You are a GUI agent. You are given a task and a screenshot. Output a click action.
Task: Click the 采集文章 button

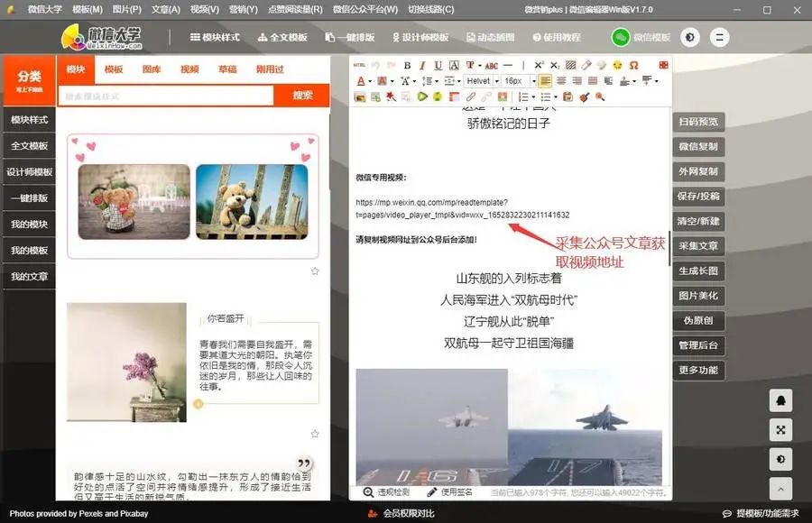(698, 246)
